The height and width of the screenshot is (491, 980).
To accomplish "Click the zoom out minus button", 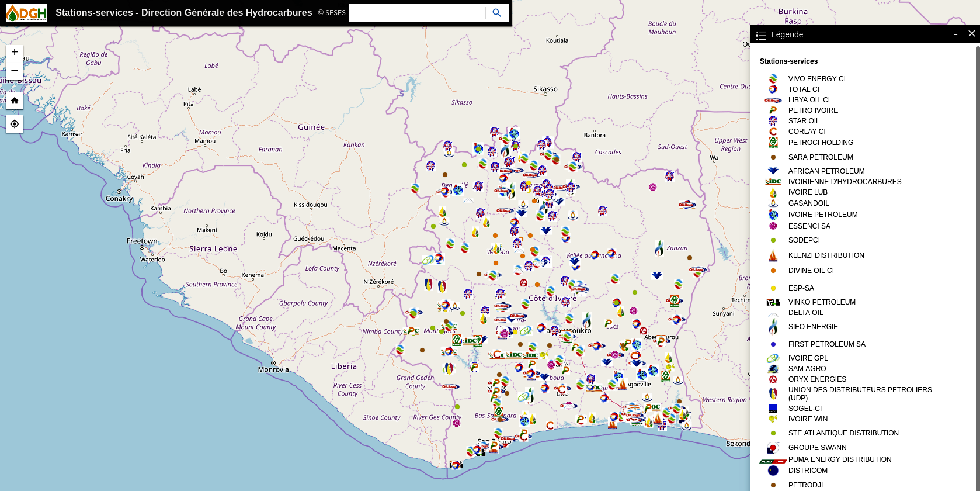I will pyautogui.click(x=15, y=71).
